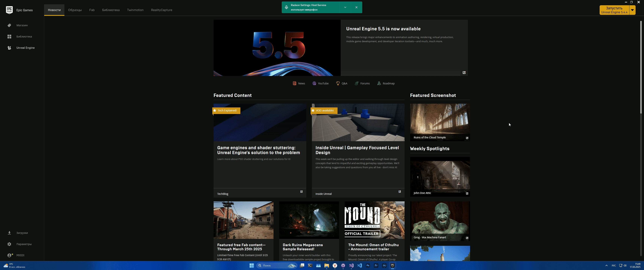Screen dimensions: 644x270
Task: Click the Epic Games logo in sidebar
Action: point(9,10)
